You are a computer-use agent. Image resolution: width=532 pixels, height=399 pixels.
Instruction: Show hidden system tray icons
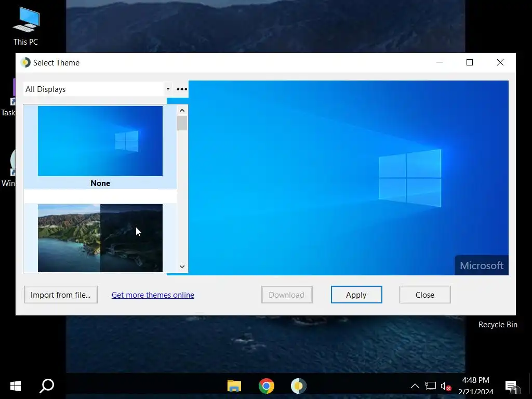pos(415,386)
